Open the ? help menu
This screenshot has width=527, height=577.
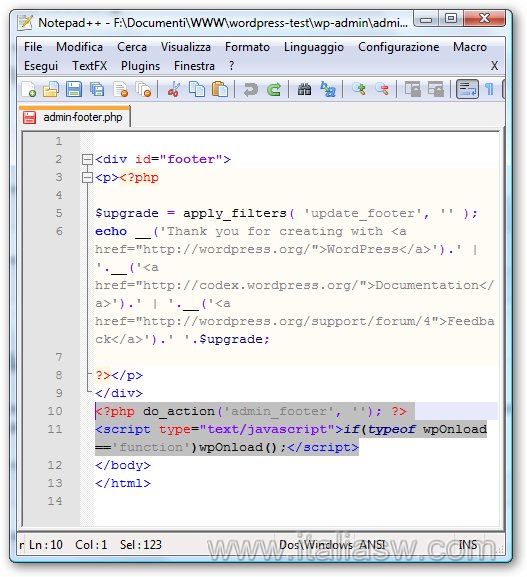(231, 66)
